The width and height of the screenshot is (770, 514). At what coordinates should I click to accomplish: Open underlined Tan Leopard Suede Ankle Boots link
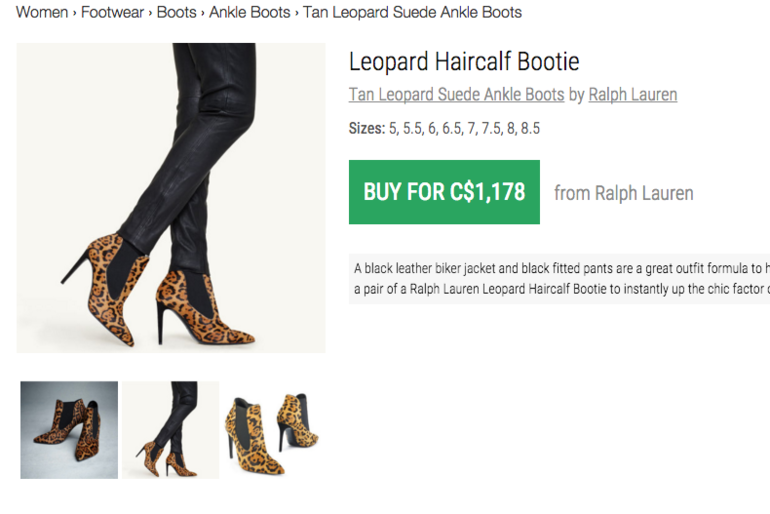[456, 95]
